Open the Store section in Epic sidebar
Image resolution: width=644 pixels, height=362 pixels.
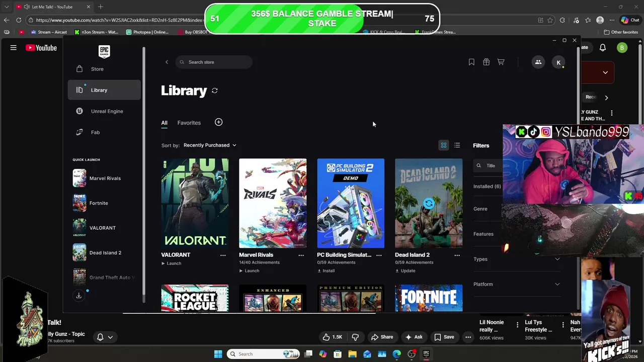point(104,69)
